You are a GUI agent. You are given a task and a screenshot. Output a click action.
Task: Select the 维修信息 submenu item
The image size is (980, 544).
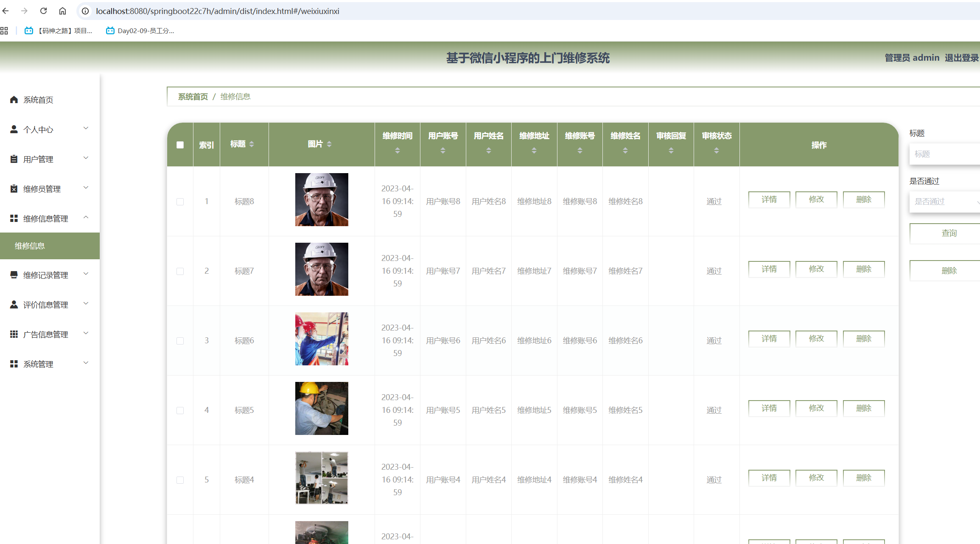tap(30, 246)
